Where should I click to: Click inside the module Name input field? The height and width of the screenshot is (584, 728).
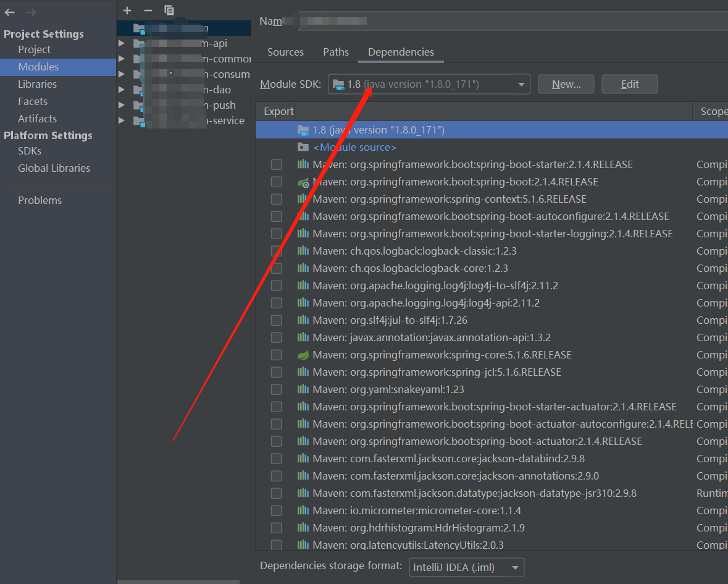tap(432, 20)
